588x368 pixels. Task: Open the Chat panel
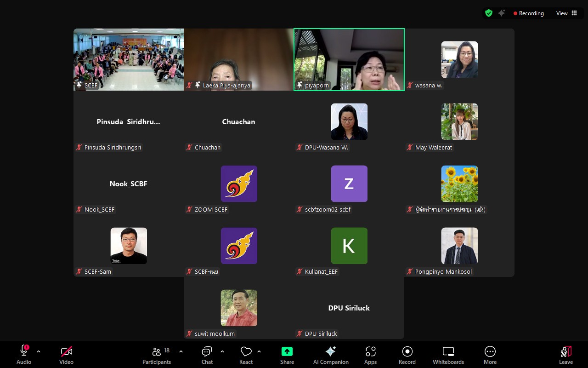pos(207,355)
